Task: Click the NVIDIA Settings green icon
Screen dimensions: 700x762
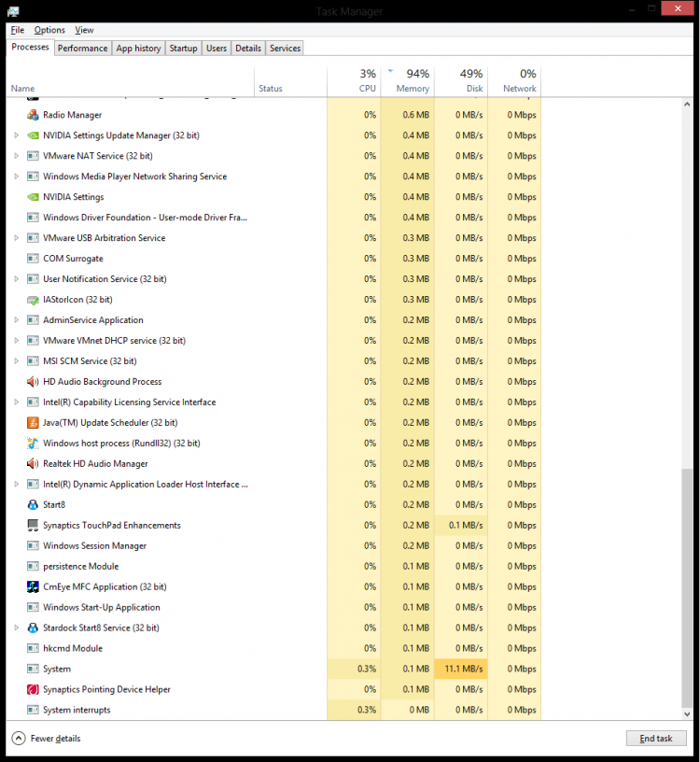Action: [x=33, y=197]
